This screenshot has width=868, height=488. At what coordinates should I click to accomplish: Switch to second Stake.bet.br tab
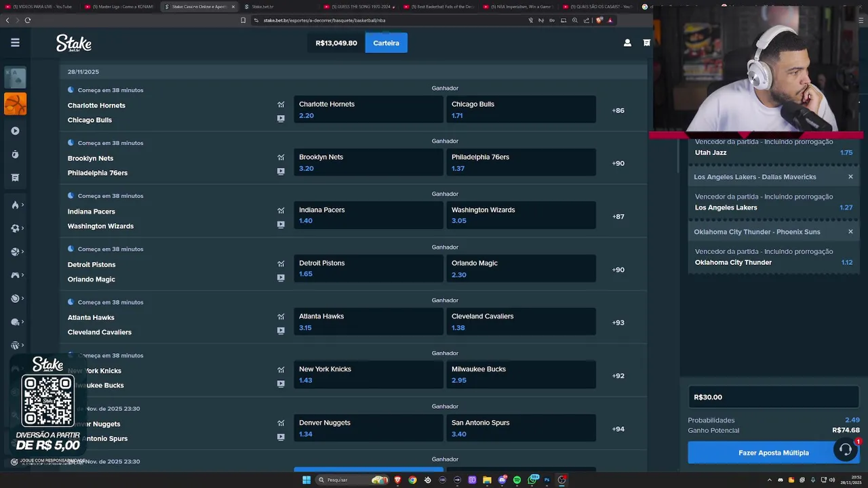pos(279,7)
